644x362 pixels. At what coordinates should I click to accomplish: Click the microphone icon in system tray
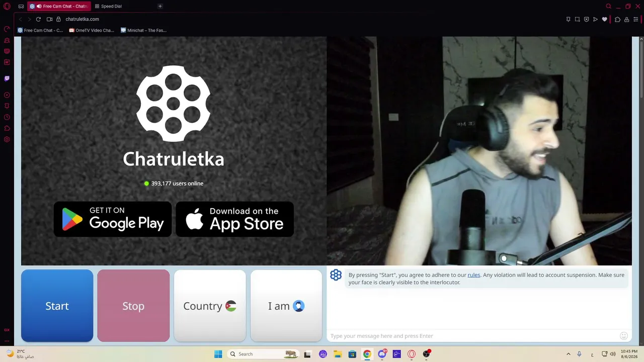(x=580, y=354)
